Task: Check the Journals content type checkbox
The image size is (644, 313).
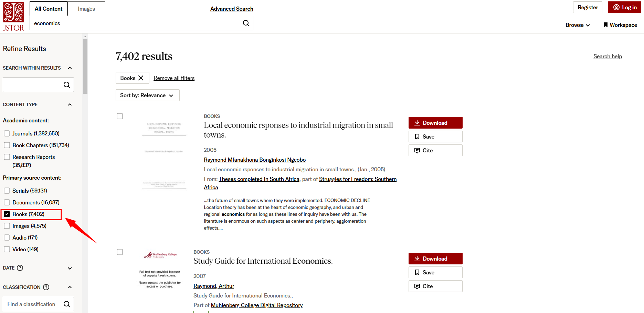Action: click(7, 133)
